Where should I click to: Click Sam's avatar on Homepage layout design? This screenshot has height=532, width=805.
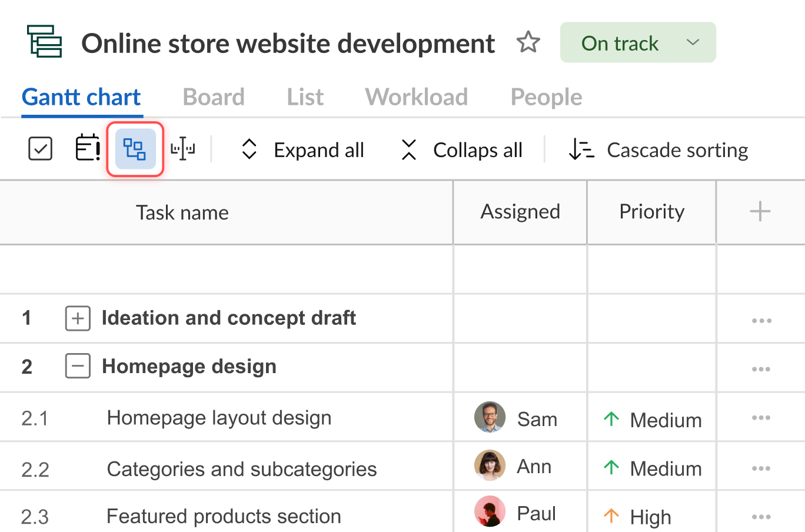pyautogui.click(x=490, y=417)
